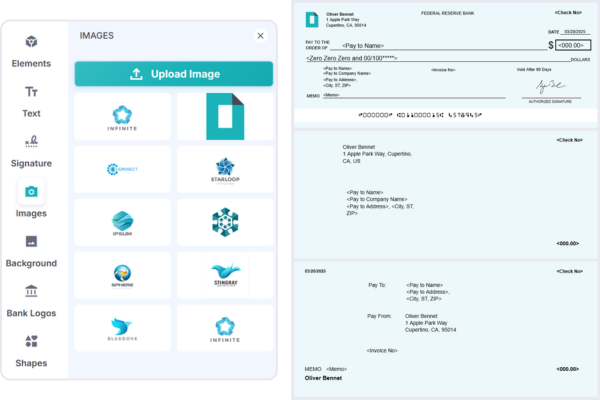Select the bottom stub <Memo> field
This screenshot has height=400, width=600.
pos(336,369)
